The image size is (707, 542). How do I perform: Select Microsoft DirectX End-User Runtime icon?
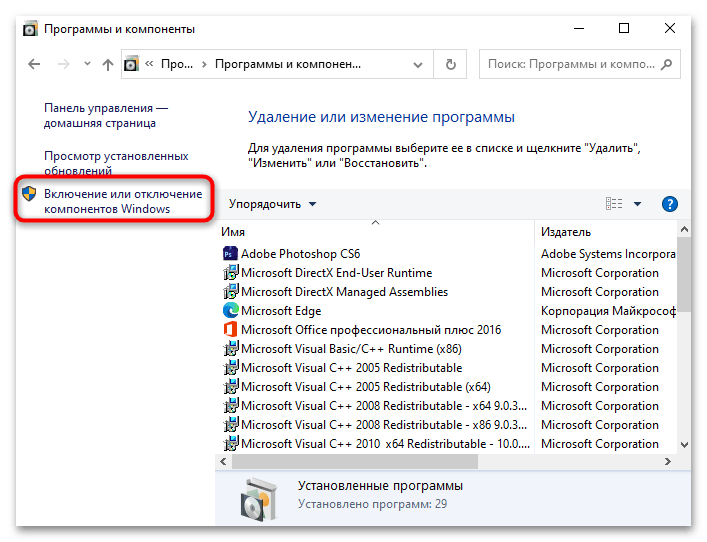(x=230, y=272)
